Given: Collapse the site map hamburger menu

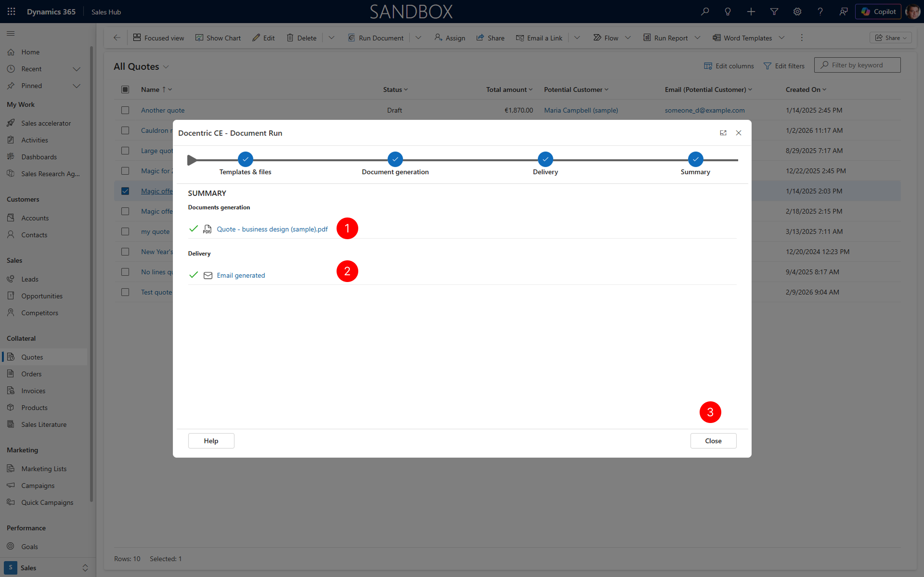Looking at the screenshot, I should click(x=11, y=33).
